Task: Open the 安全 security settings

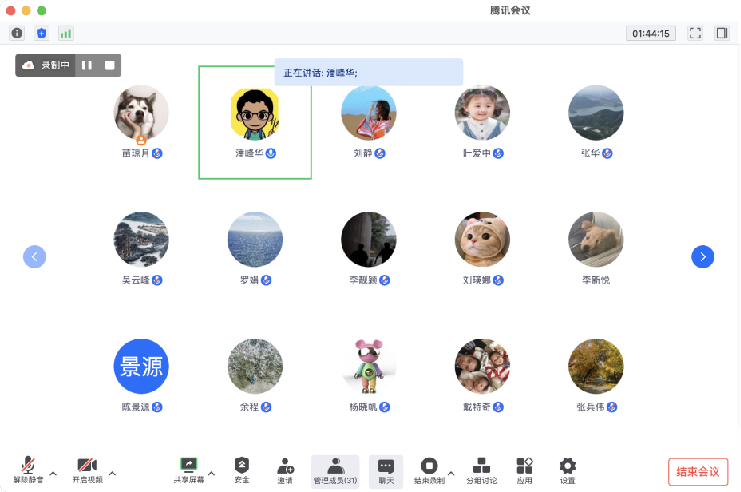Action: [241, 469]
